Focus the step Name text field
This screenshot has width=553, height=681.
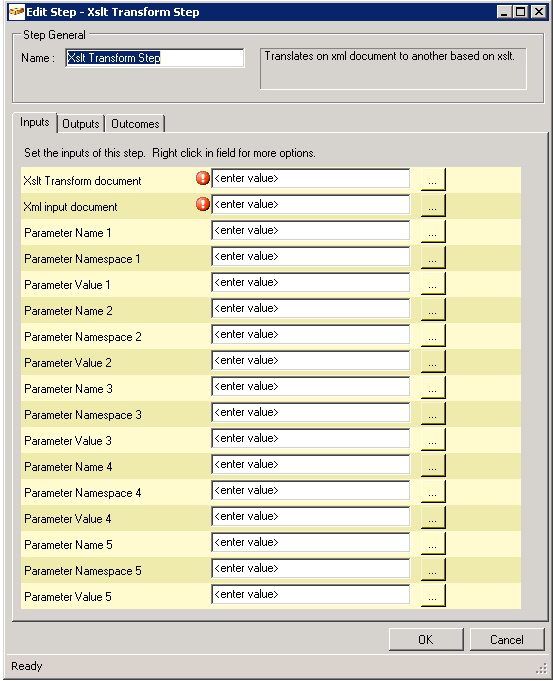tap(155, 58)
